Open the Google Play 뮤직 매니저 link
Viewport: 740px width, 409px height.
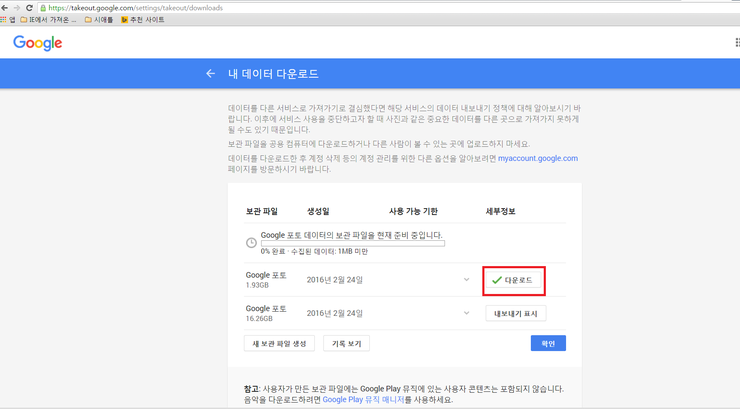(363, 400)
